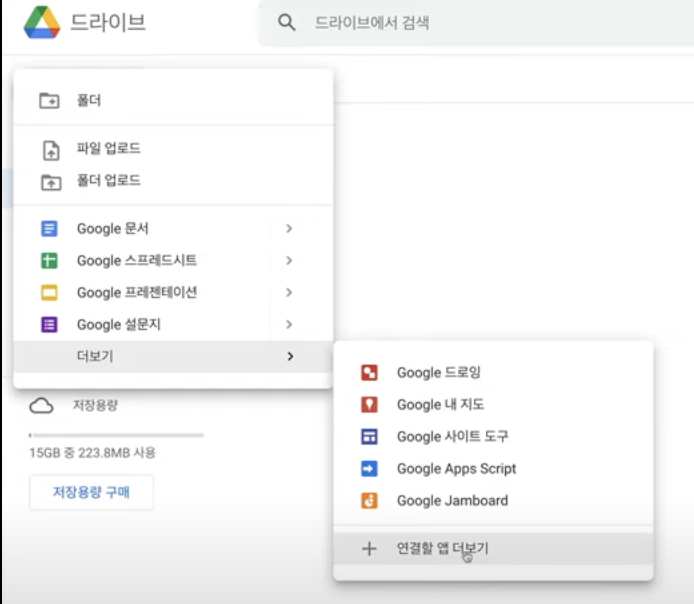Click the red Google Drawings icon

pos(369,373)
